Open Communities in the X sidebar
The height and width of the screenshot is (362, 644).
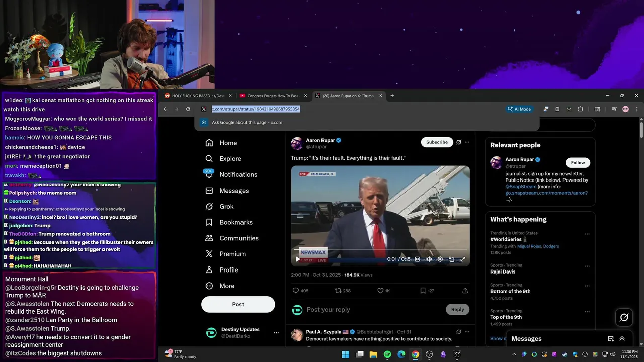(231, 238)
